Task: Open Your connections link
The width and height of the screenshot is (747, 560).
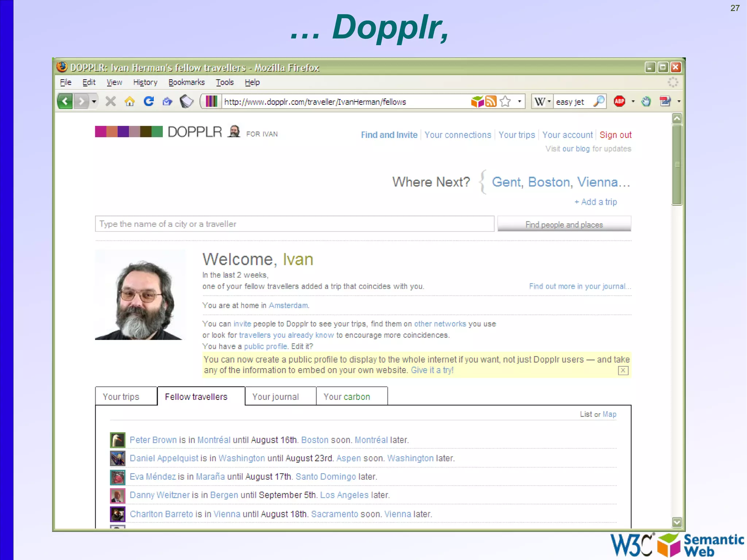Action: coord(458,135)
